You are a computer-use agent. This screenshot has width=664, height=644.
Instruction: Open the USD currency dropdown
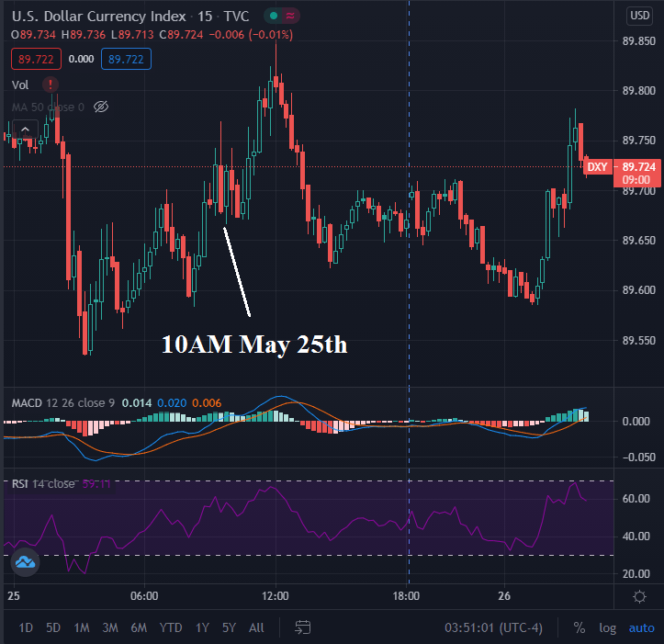[639, 16]
